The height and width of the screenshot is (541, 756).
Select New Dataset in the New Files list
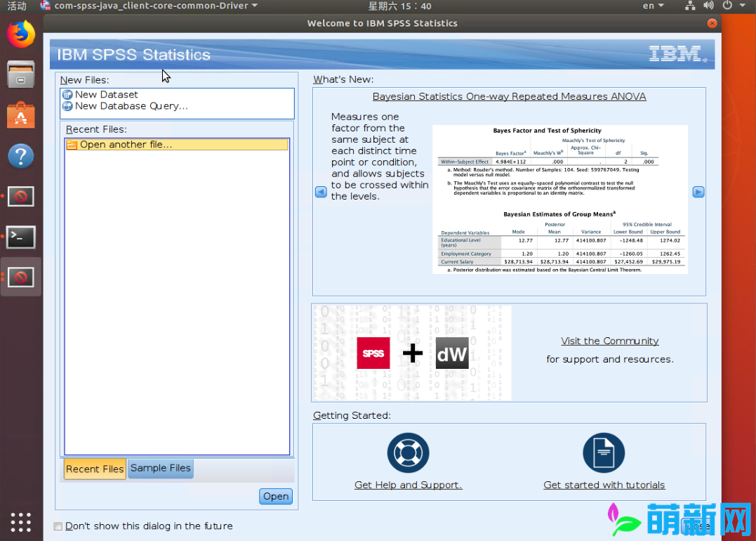coord(106,95)
